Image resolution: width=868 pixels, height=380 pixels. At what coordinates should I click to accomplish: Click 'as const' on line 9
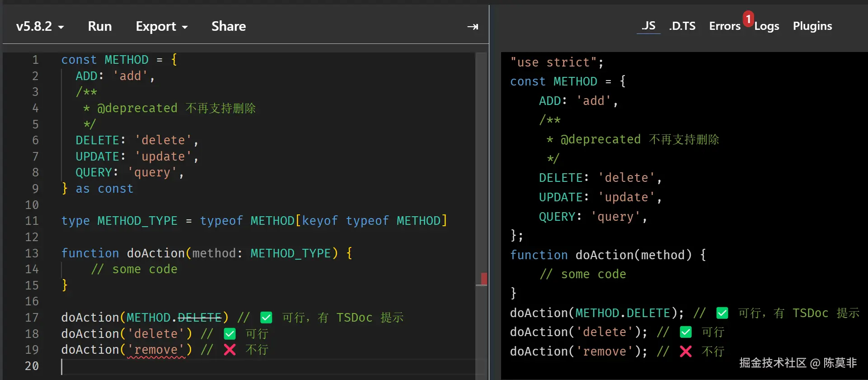tap(104, 189)
